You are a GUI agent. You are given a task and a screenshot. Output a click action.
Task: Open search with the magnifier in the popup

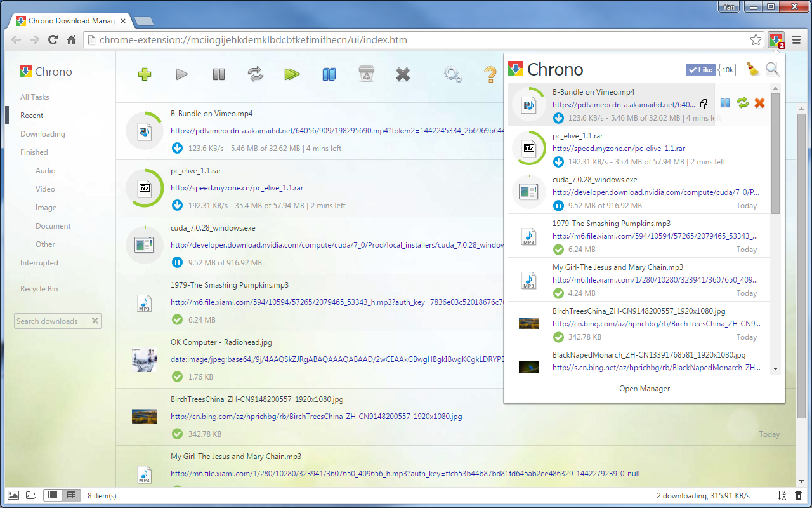(x=773, y=69)
